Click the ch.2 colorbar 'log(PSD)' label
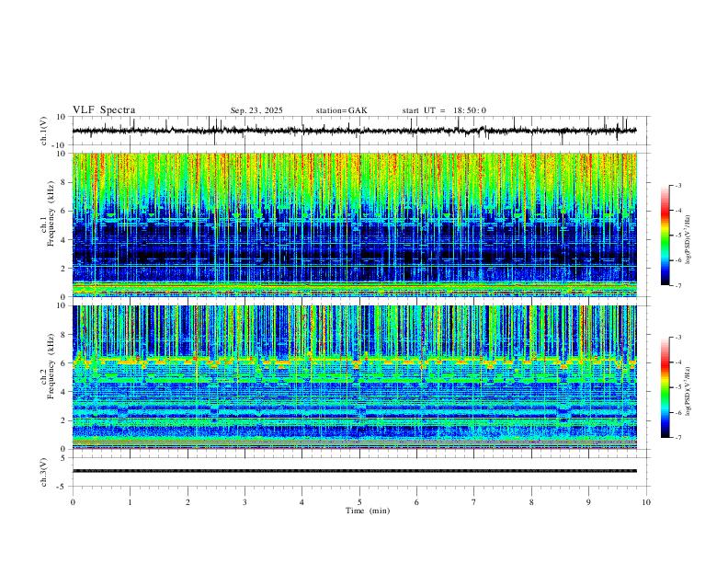 [x=688, y=391]
